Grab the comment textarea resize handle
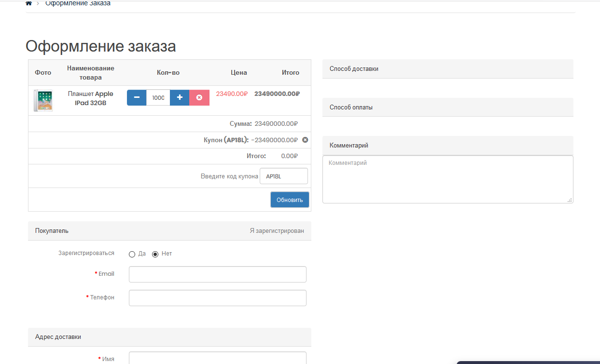 [570, 200]
